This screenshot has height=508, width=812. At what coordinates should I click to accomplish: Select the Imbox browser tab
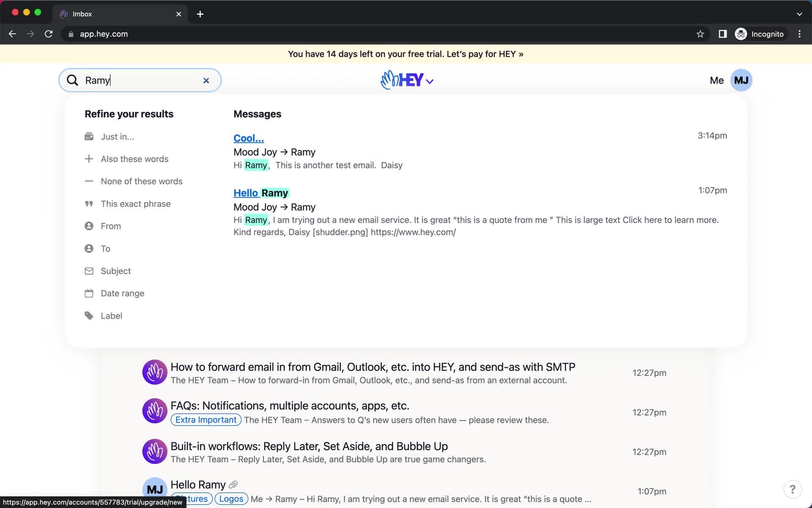point(120,14)
